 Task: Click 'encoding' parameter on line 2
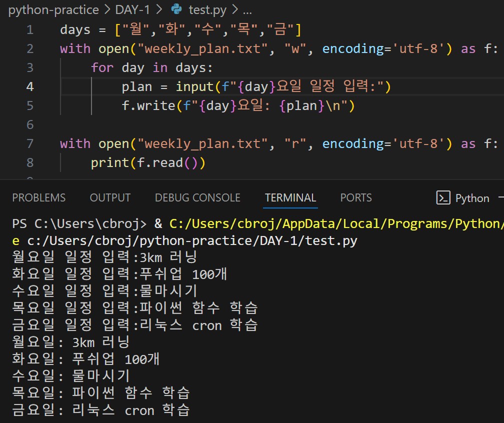coord(353,49)
